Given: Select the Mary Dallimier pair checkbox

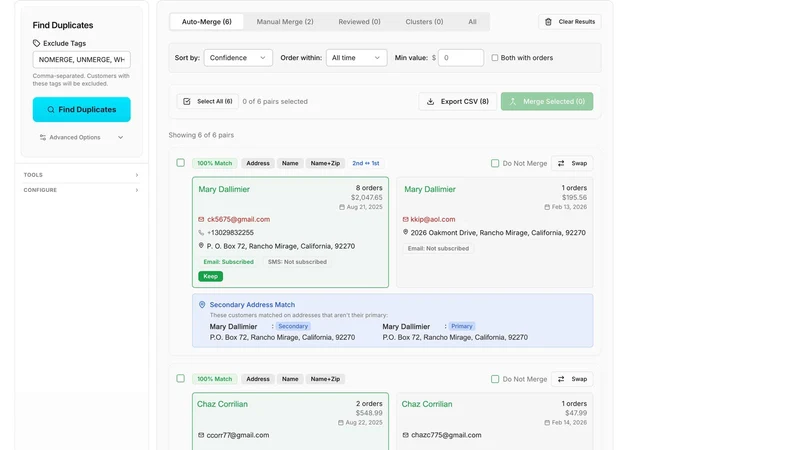Looking at the screenshot, I should (x=181, y=163).
